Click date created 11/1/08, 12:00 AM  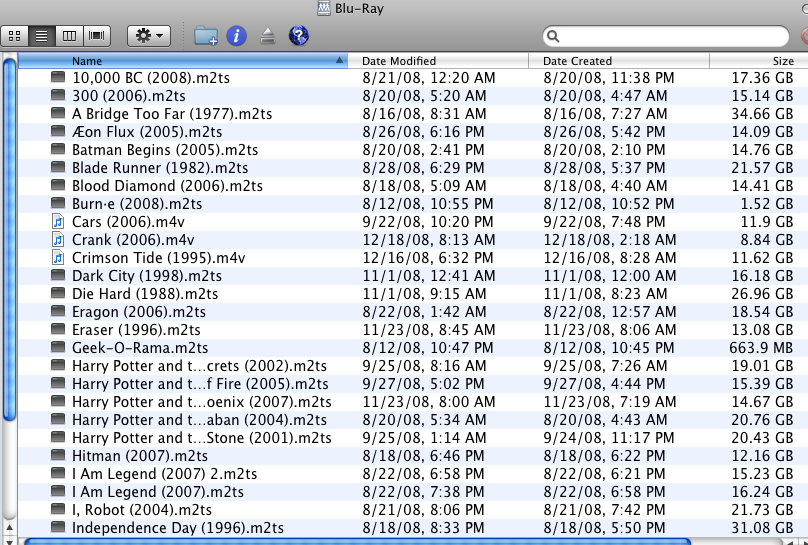[x=610, y=276]
